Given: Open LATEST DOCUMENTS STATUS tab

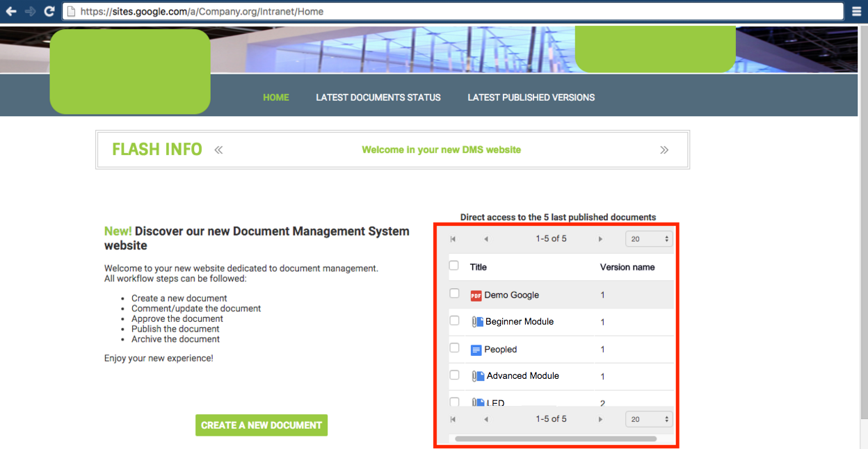Looking at the screenshot, I should click(378, 97).
